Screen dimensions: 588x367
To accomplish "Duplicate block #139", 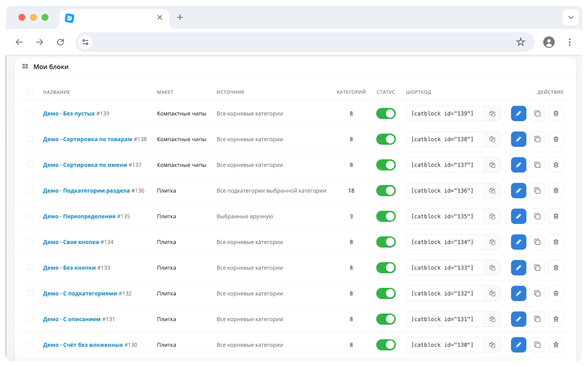I will [x=537, y=114].
